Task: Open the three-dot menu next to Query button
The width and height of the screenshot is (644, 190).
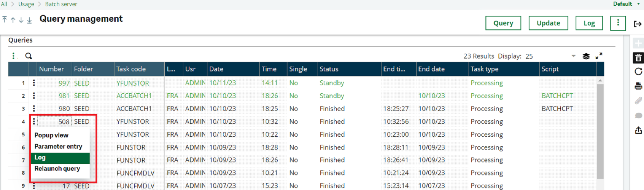Action: tap(618, 23)
